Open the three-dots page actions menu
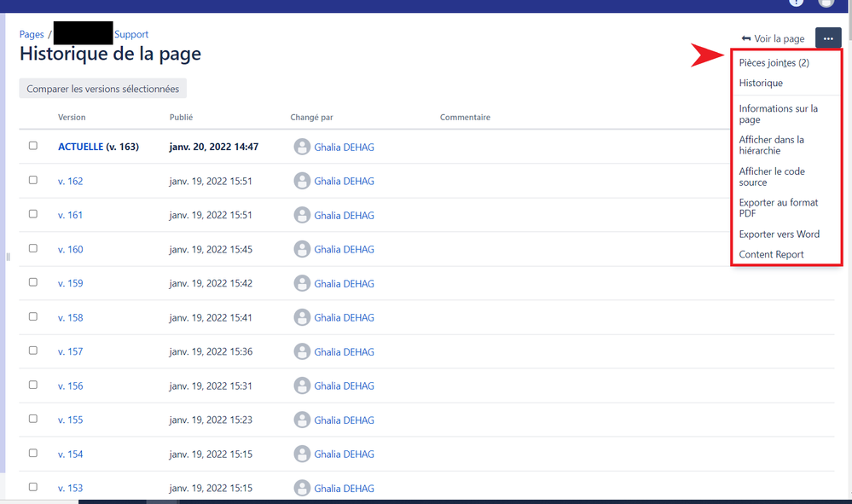This screenshot has width=852, height=504. [x=828, y=38]
